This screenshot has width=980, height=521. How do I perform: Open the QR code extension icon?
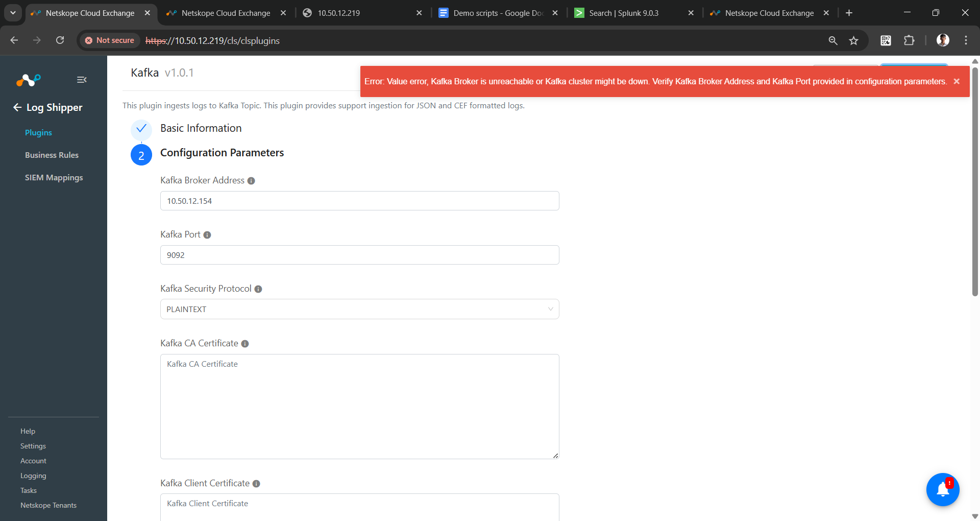[886, 40]
